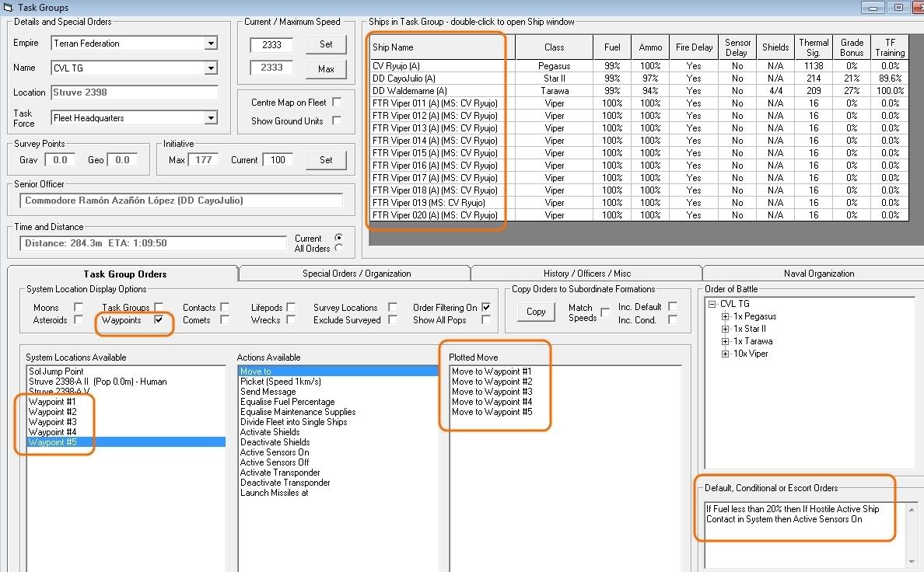The image size is (924, 572).
Task: Choose the Equalise Fuel Percentage action
Action: click(x=338, y=402)
